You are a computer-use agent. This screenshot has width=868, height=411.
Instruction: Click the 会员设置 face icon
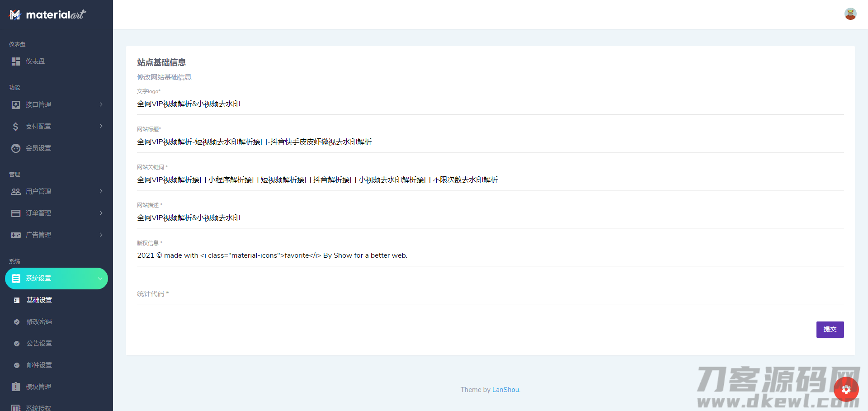pyautogui.click(x=16, y=148)
